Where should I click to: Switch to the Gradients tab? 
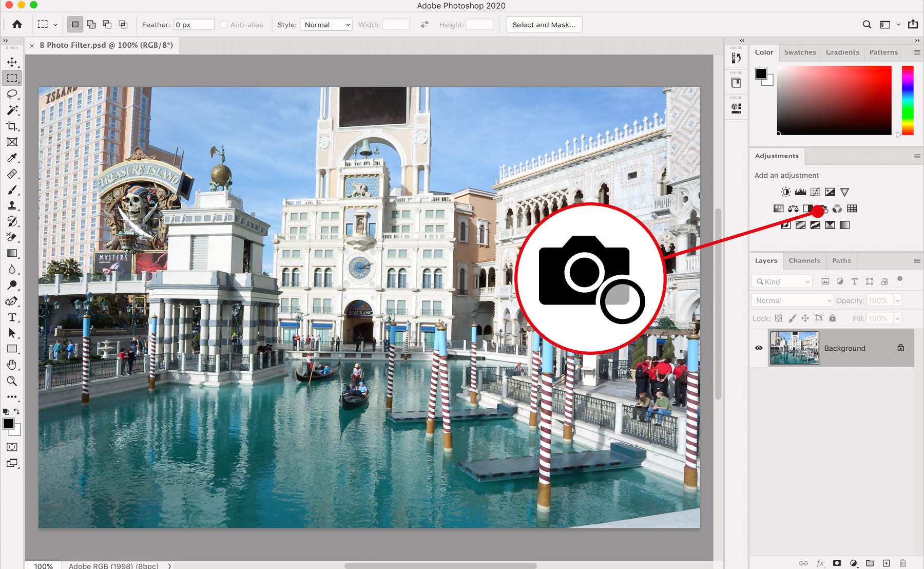pos(842,52)
